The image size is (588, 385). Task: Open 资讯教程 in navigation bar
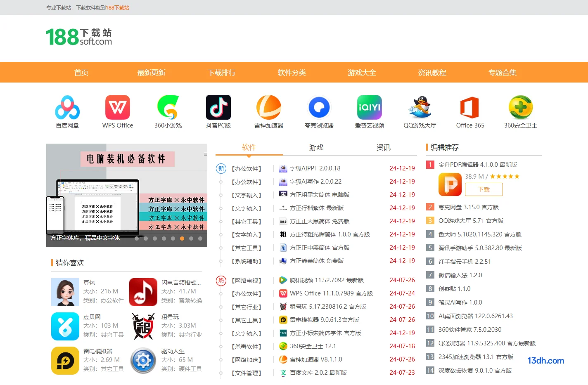pos(432,73)
